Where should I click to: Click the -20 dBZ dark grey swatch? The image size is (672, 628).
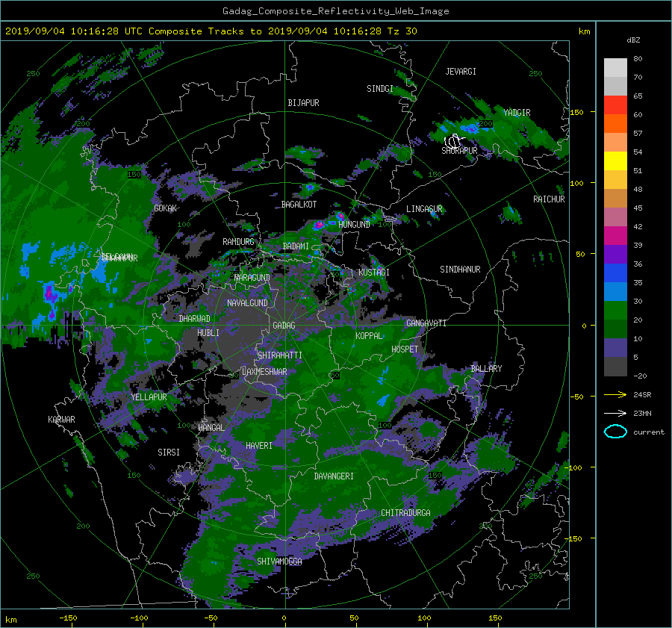click(x=615, y=367)
